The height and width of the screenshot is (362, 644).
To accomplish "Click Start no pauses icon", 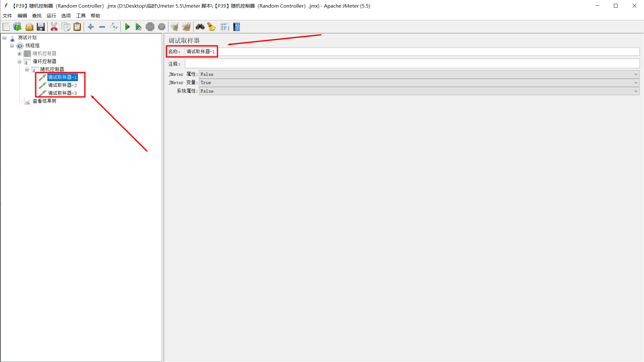I will [138, 27].
